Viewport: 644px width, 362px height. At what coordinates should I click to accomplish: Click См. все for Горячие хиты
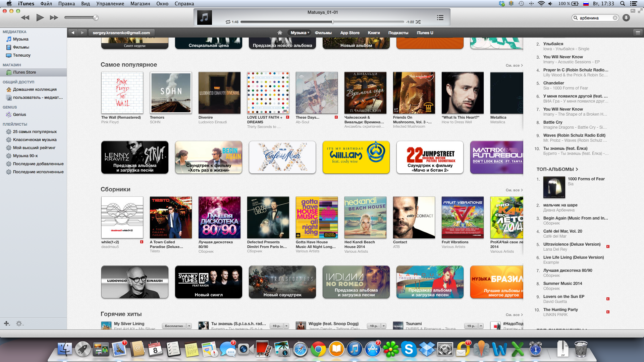(514, 315)
